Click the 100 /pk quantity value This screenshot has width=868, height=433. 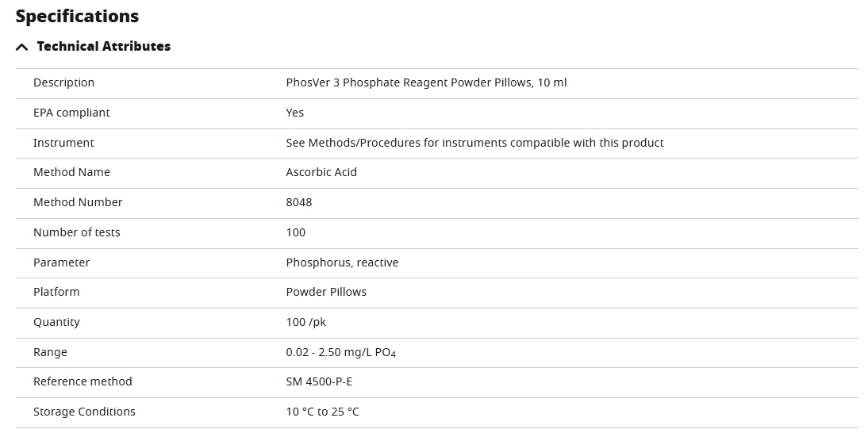[305, 322]
